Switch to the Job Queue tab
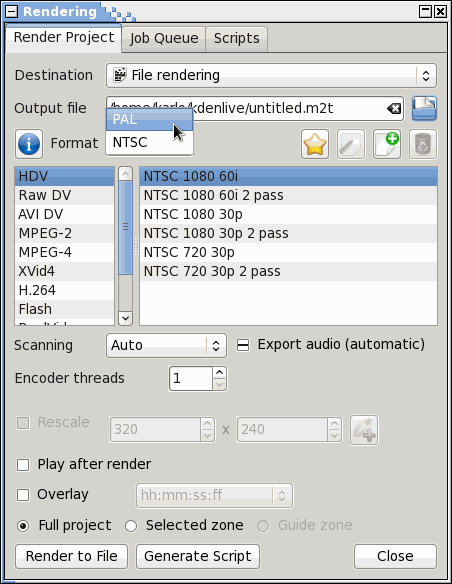 [x=164, y=38]
